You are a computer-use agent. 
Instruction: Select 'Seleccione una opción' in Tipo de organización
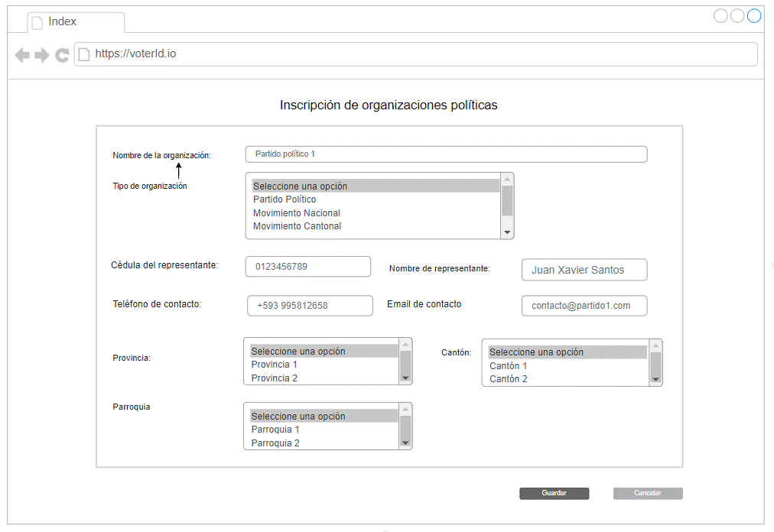pyautogui.click(x=376, y=186)
